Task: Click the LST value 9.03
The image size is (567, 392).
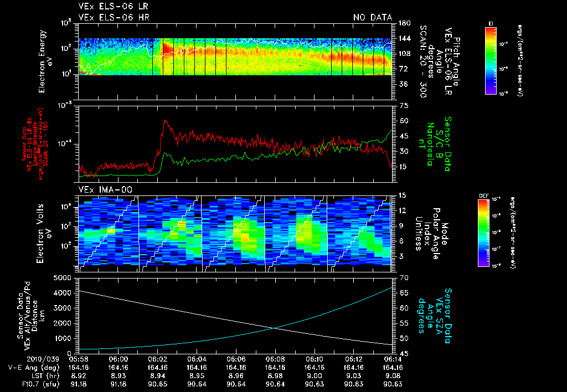Action: tap(354, 376)
